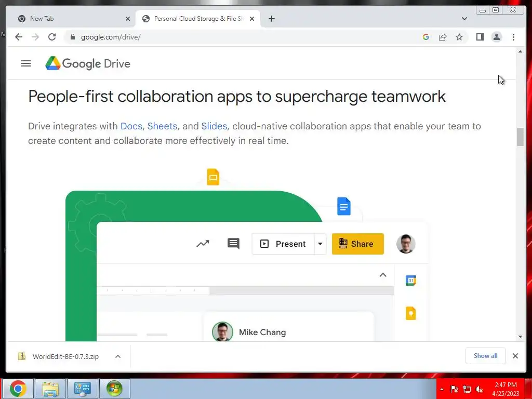Follow the Sheets link

162,126
